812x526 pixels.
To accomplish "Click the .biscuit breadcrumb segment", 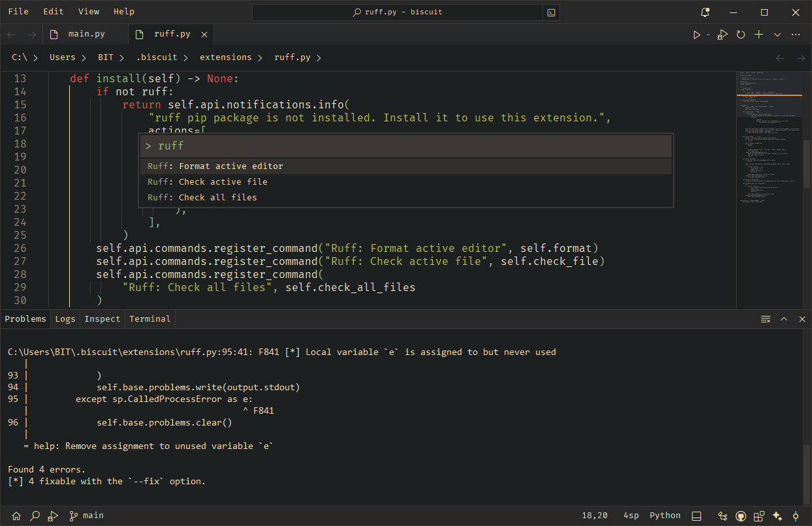I will [x=157, y=57].
